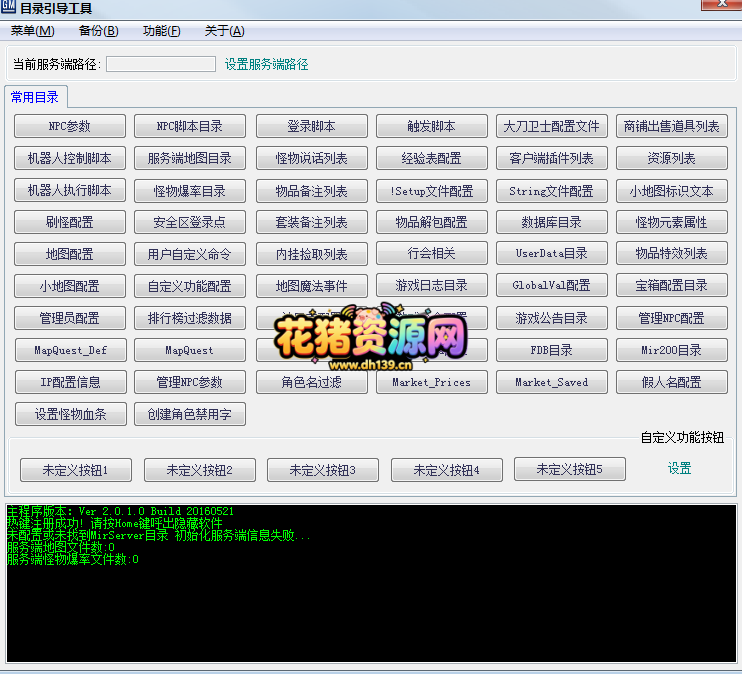Open 管理NPC配置
This screenshot has height=674, width=742.
[x=671, y=318]
